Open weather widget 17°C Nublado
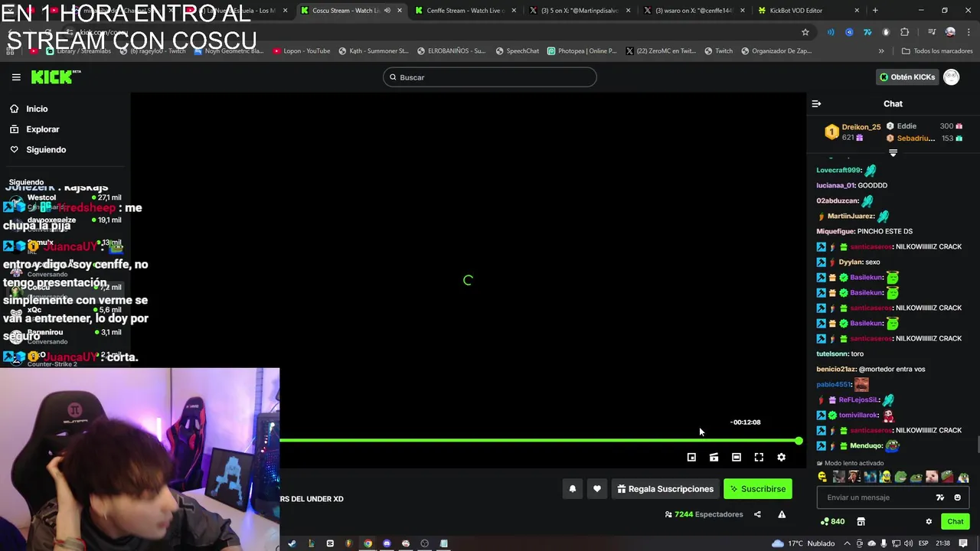The height and width of the screenshot is (551, 980). (804, 543)
